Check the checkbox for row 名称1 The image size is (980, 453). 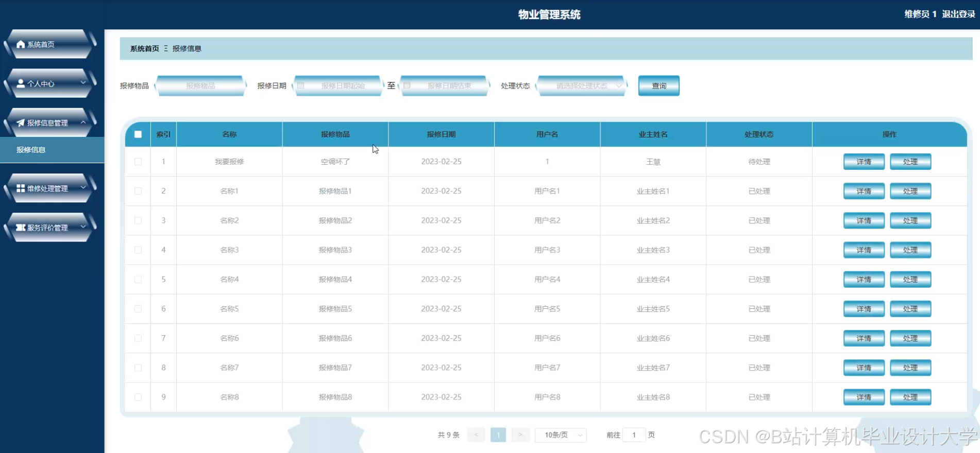point(138,191)
